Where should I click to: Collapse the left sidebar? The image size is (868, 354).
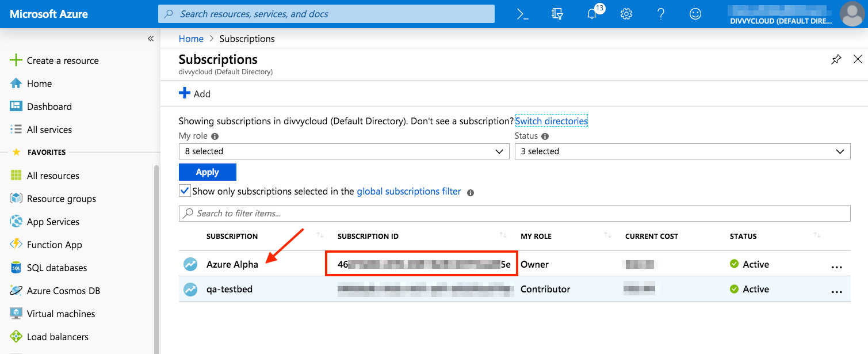(x=151, y=39)
